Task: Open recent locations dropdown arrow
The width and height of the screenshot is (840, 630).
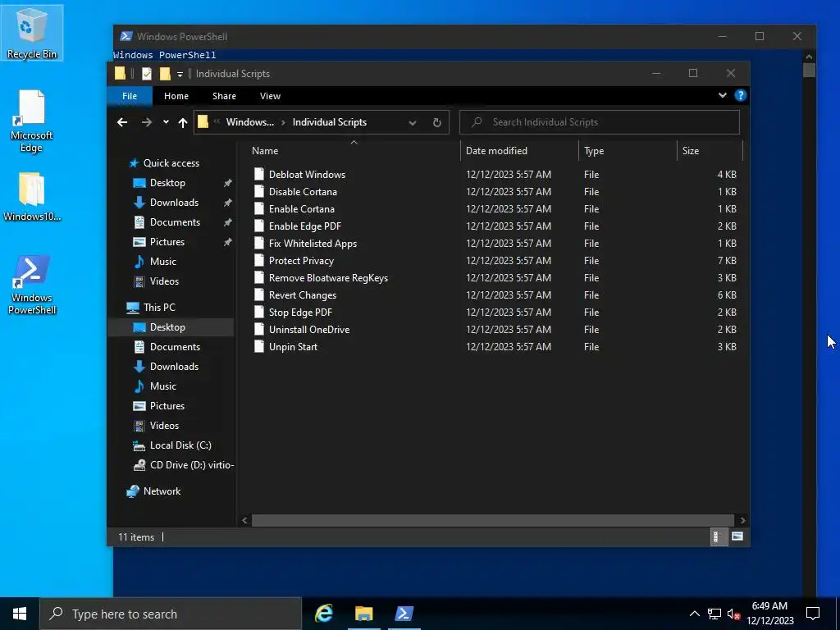Action: click(x=166, y=122)
